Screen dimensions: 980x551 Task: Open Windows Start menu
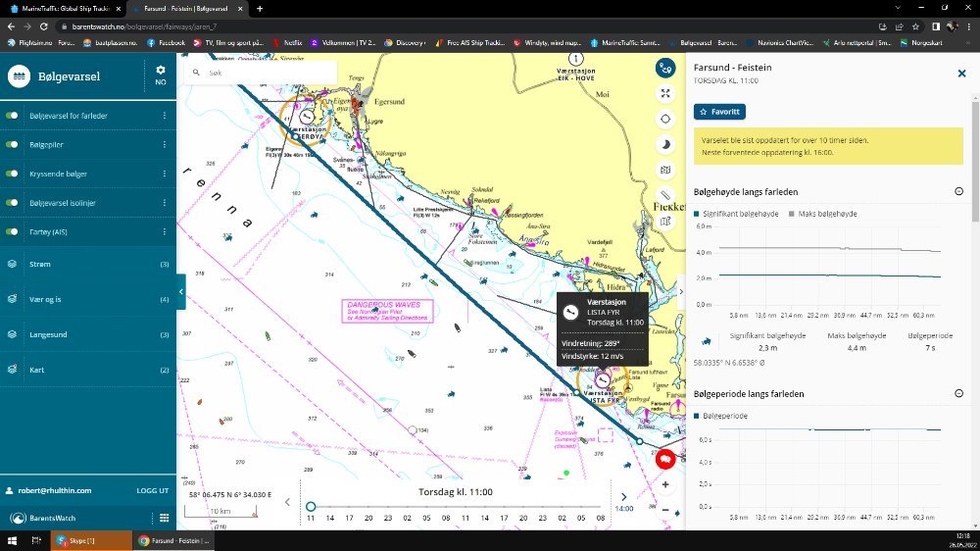tap(12, 540)
